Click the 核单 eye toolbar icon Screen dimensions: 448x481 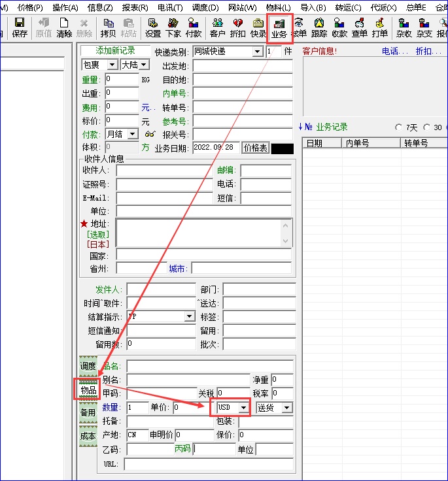pyautogui.click(x=300, y=27)
